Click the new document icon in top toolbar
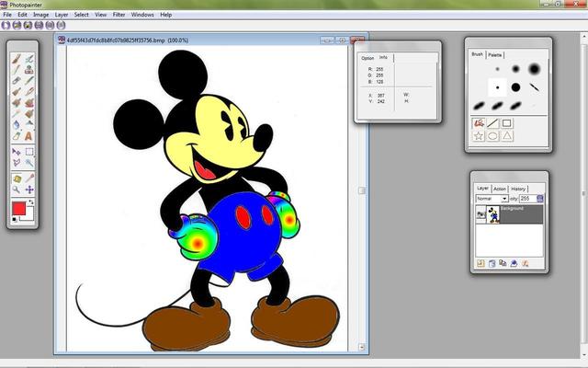The image size is (588, 368). pos(6,25)
